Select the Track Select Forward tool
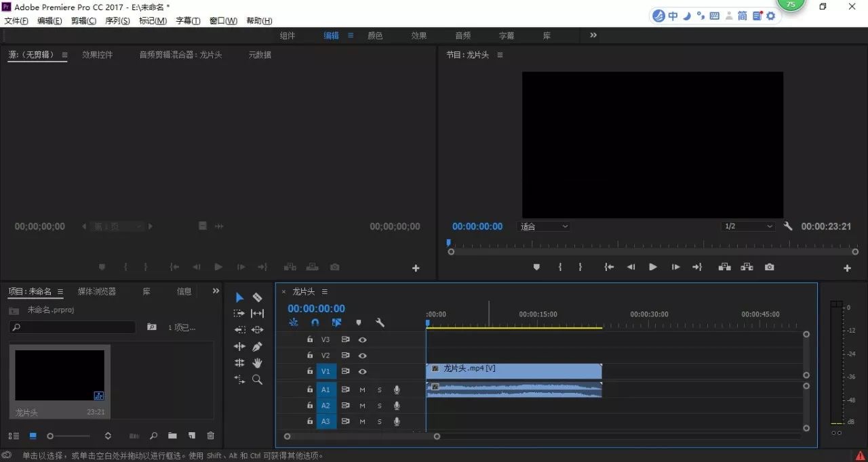This screenshot has height=462, width=868. (239, 314)
